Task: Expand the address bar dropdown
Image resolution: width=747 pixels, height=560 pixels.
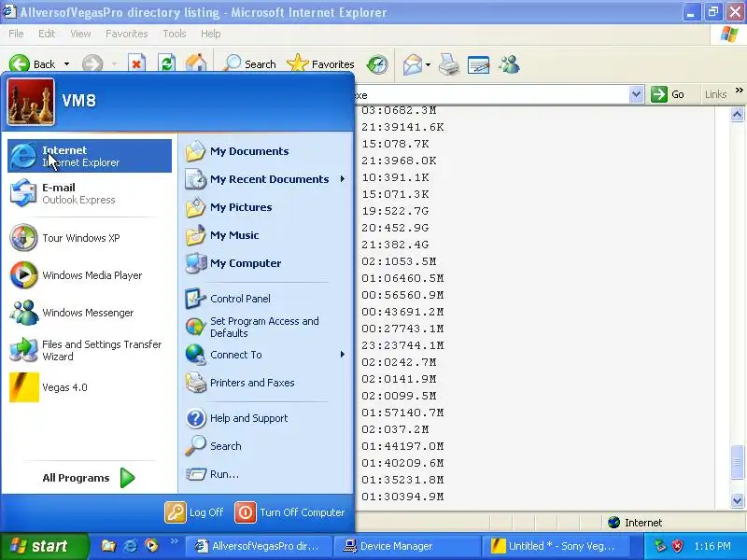Action: coord(636,94)
